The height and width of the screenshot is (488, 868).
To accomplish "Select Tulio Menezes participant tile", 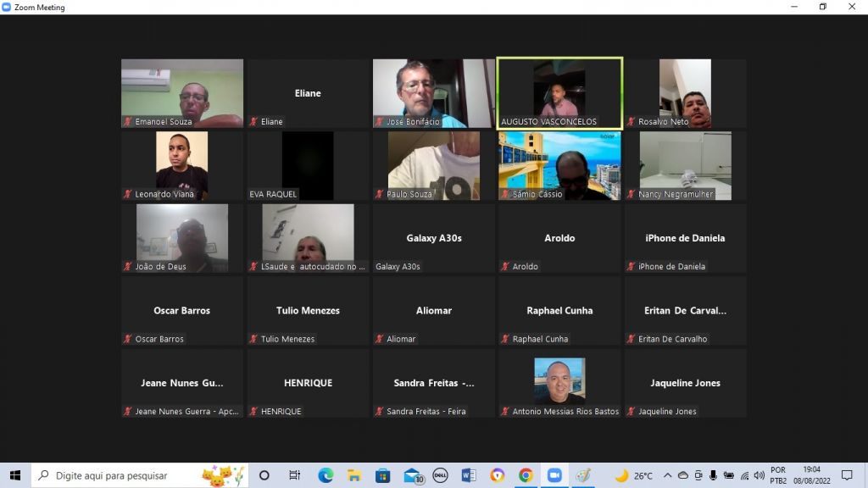I will coord(308,311).
